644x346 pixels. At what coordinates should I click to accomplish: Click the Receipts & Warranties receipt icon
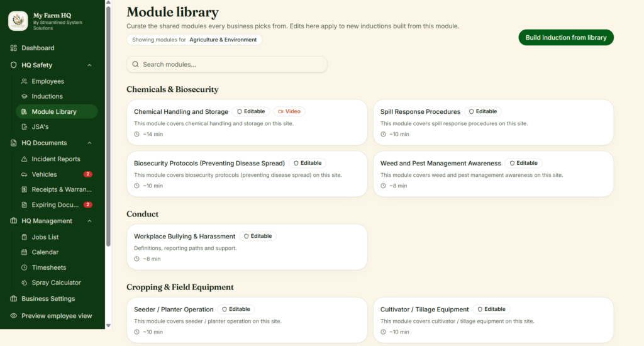click(25, 189)
